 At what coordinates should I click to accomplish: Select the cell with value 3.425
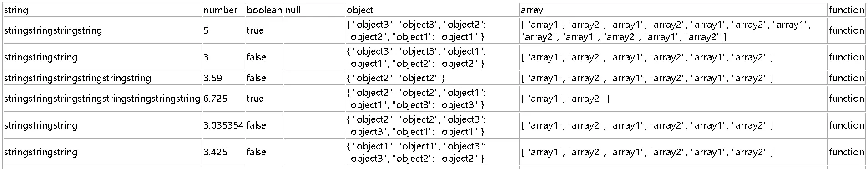tap(223, 152)
